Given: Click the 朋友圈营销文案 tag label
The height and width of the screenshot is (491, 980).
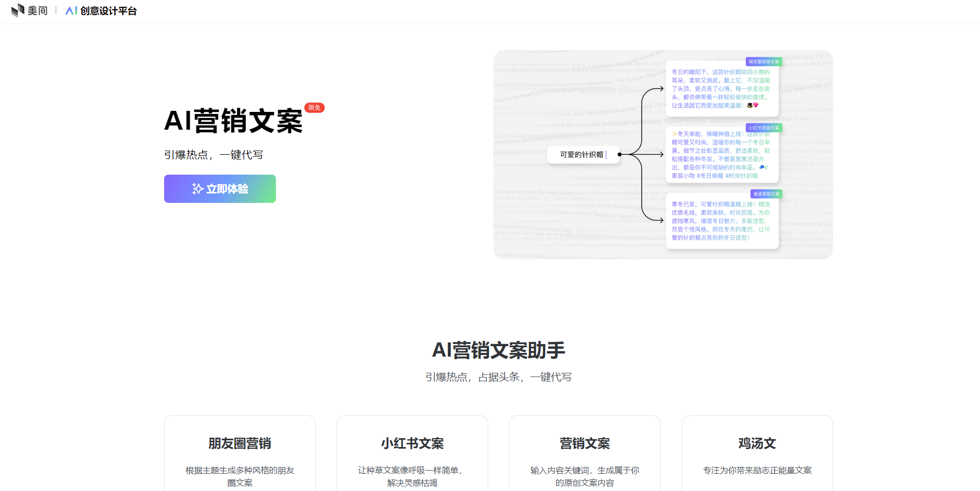Looking at the screenshot, I should coord(764,62).
